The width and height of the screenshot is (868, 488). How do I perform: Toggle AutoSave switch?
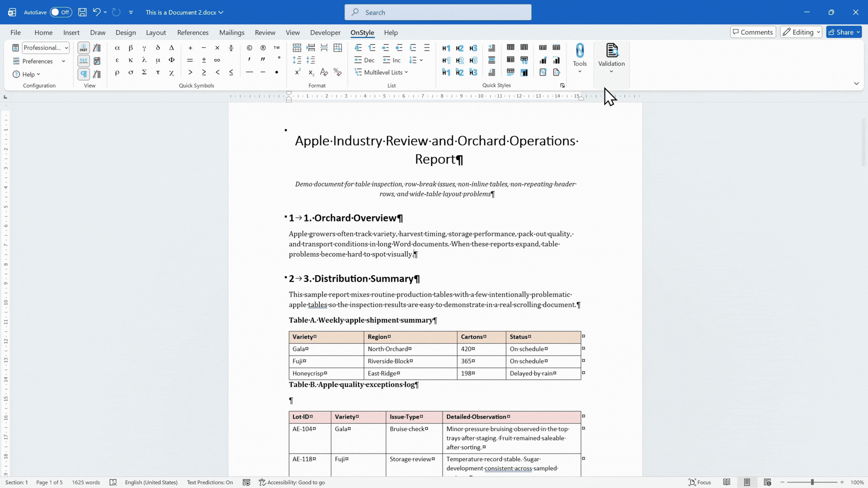click(x=61, y=12)
